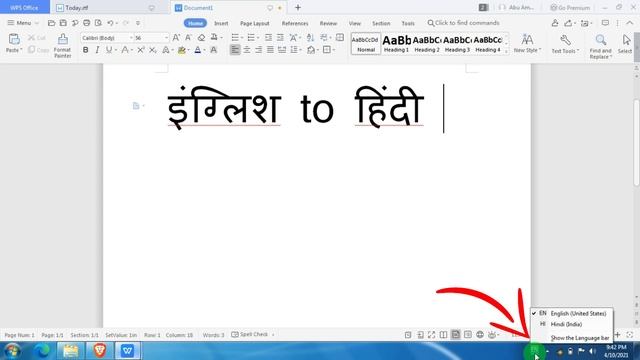The height and width of the screenshot is (360, 640).
Task: Decrease font size with Shrink Font icon
Action: 188,38
